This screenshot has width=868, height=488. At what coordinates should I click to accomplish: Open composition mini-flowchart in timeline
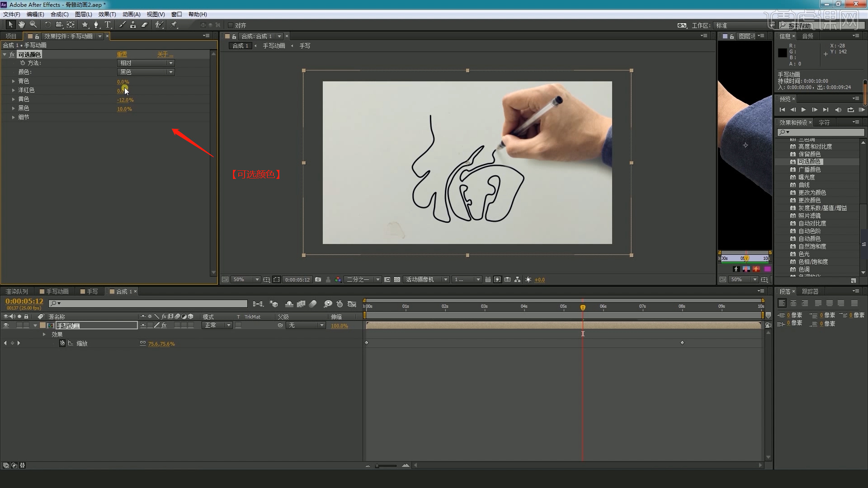coord(258,304)
